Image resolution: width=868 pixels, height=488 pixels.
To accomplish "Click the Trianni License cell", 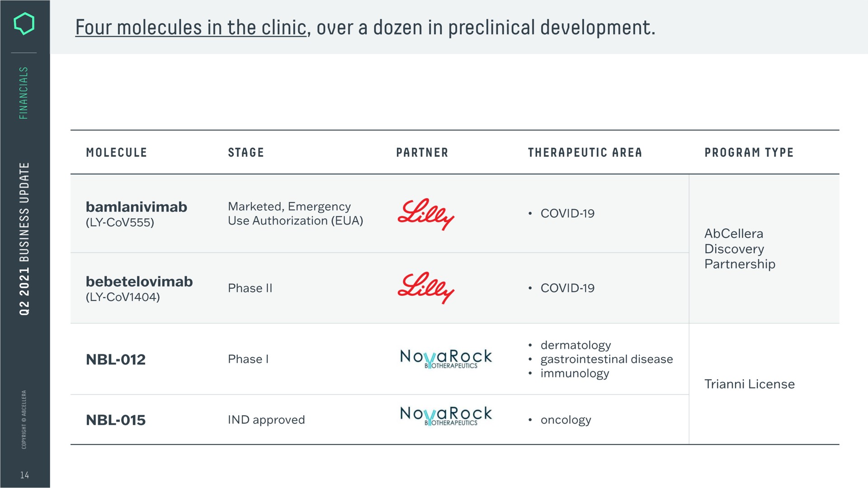I will point(750,384).
